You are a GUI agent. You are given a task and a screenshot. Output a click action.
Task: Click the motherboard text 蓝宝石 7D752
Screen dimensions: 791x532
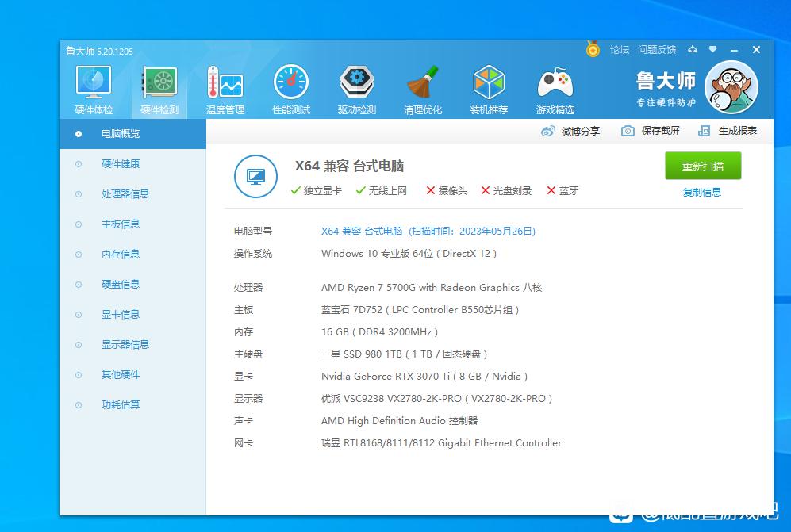420,310
